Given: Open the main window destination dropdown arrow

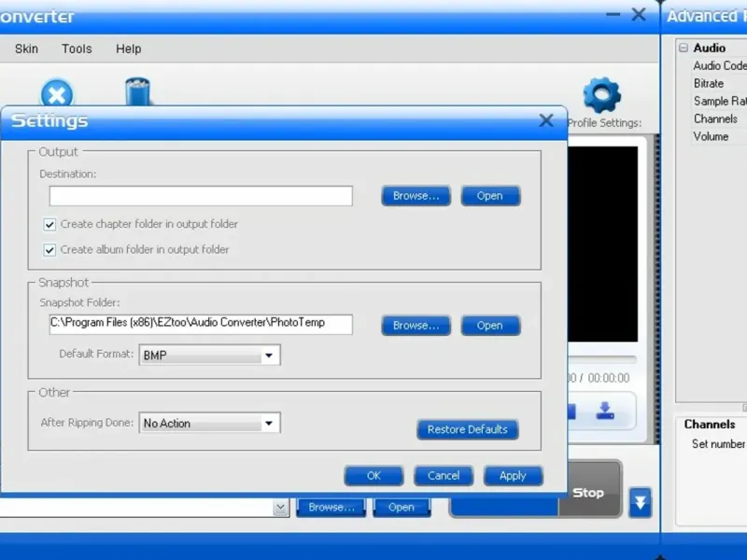Looking at the screenshot, I should pos(281,508).
